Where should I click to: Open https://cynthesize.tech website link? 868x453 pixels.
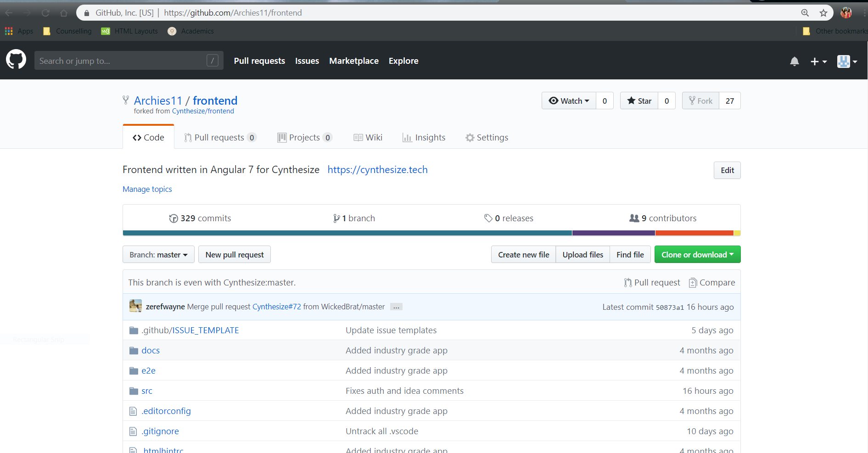click(377, 169)
